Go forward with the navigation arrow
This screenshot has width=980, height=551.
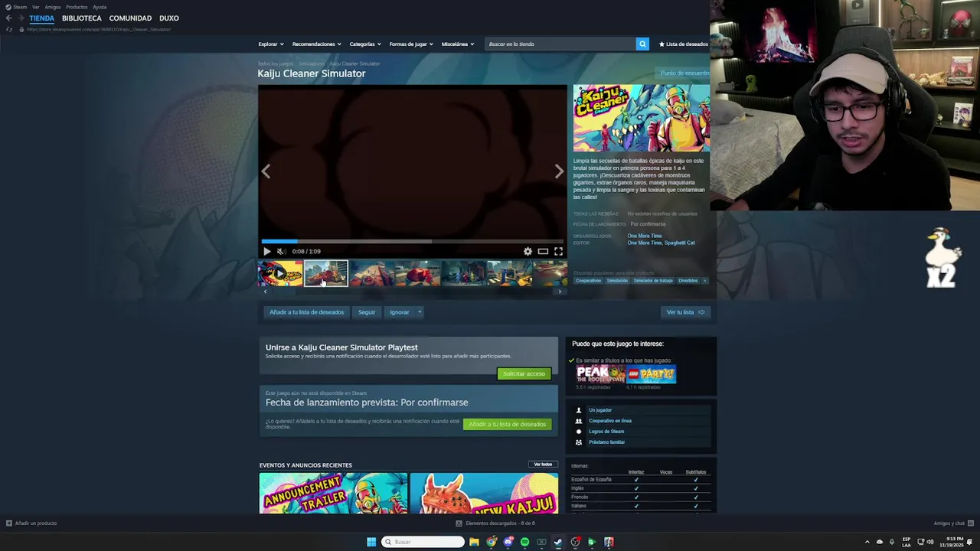pos(21,18)
